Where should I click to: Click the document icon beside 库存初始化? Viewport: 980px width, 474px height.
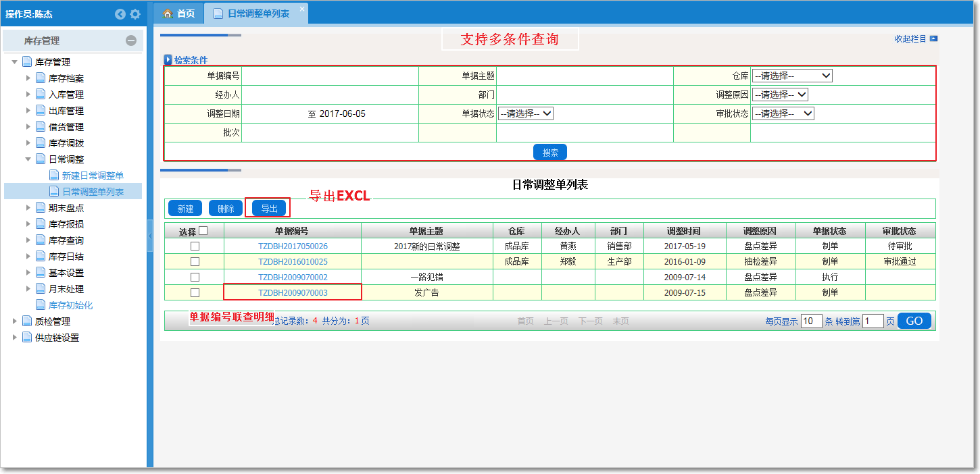41,305
